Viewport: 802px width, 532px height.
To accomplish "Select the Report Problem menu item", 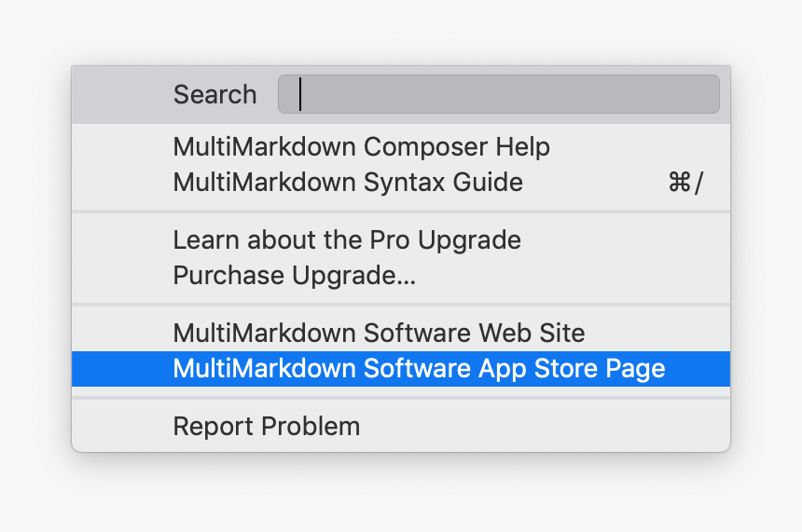I will pyautogui.click(x=267, y=427).
